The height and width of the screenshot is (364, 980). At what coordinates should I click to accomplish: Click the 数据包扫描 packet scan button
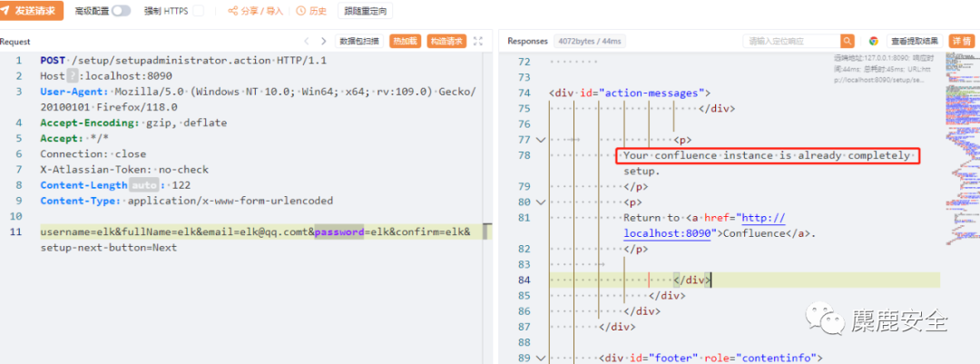pyautogui.click(x=359, y=41)
